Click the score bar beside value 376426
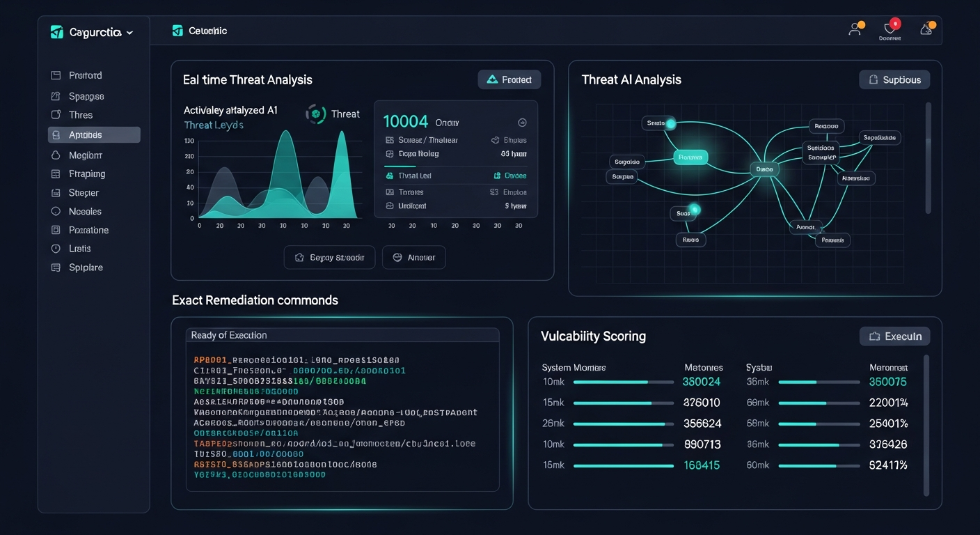The image size is (980, 535). pos(819,444)
